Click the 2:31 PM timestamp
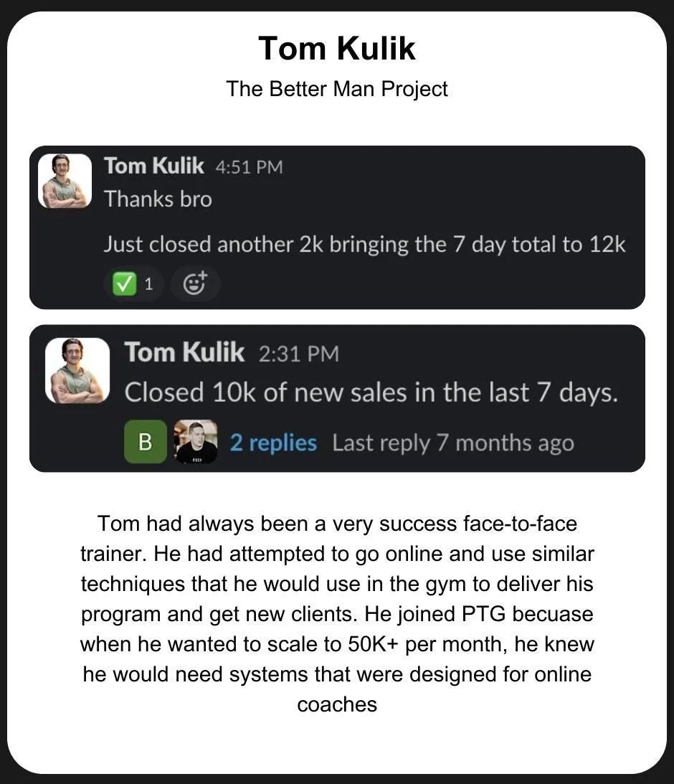The width and height of the screenshot is (674, 784). click(299, 354)
